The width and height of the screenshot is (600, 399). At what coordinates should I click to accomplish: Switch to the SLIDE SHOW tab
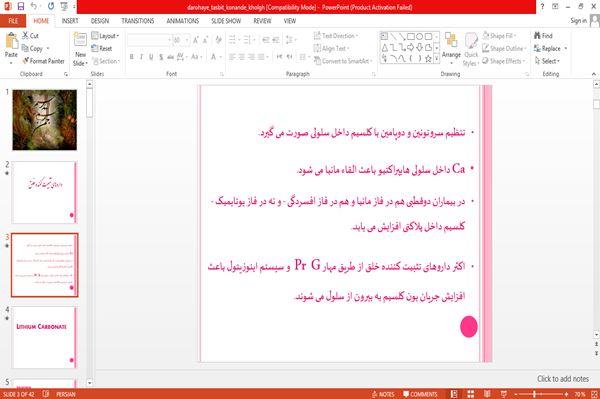click(226, 21)
